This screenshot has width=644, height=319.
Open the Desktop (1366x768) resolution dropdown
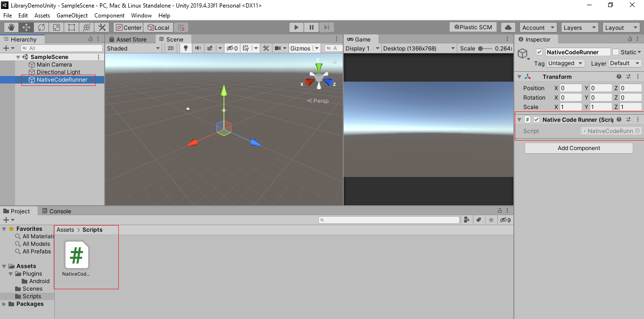419,48
